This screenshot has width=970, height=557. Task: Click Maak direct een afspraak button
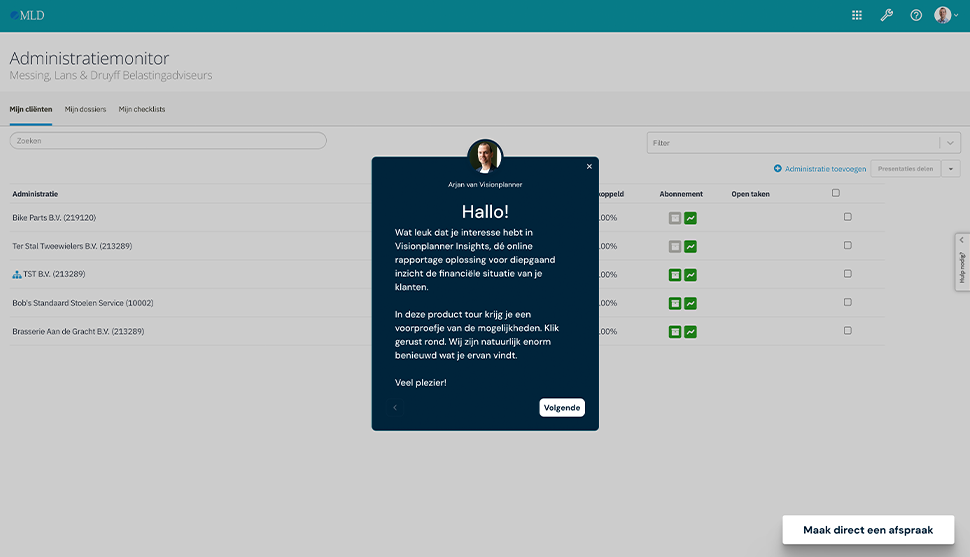point(868,530)
